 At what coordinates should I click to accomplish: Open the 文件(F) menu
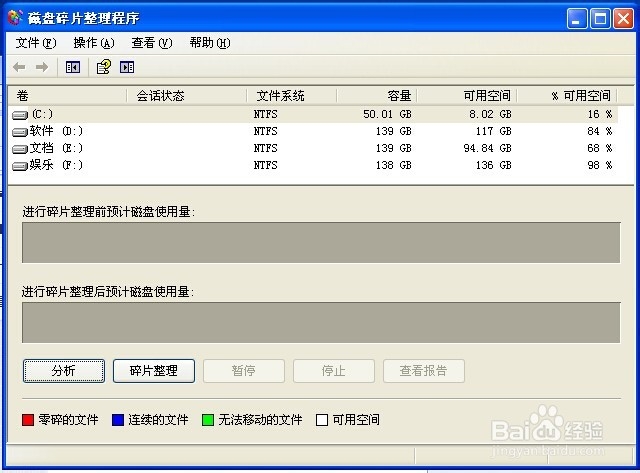point(36,43)
